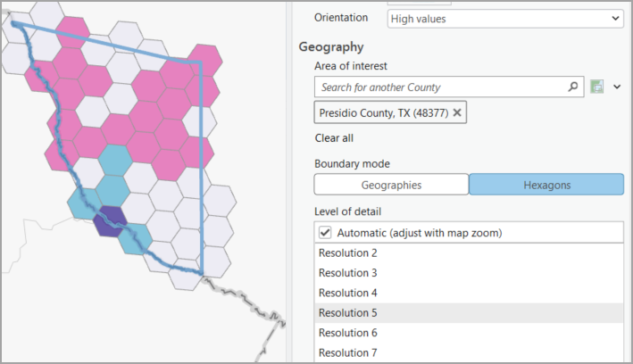Click the magnifier search icon
Viewport: 633px width, 364px height.
pyautogui.click(x=573, y=87)
